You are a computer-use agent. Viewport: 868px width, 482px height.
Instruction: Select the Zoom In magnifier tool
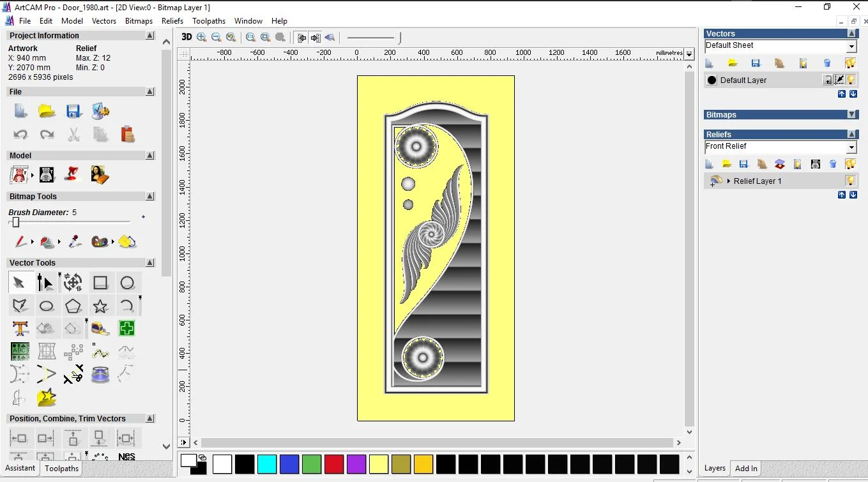(x=201, y=37)
